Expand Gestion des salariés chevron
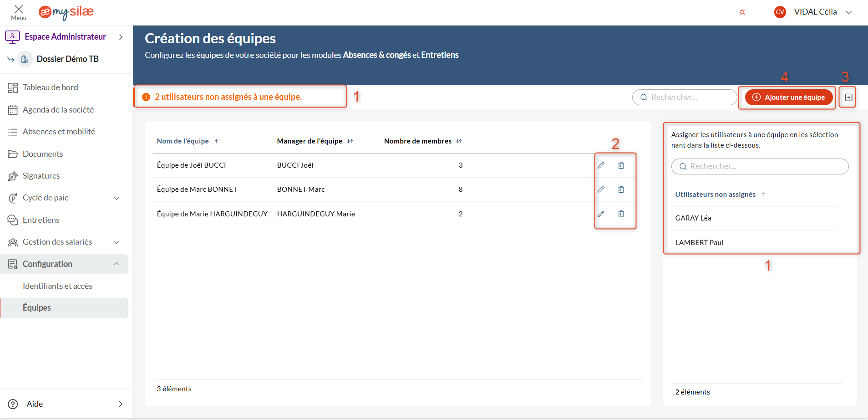The width and height of the screenshot is (868, 420). pos(117,242)
